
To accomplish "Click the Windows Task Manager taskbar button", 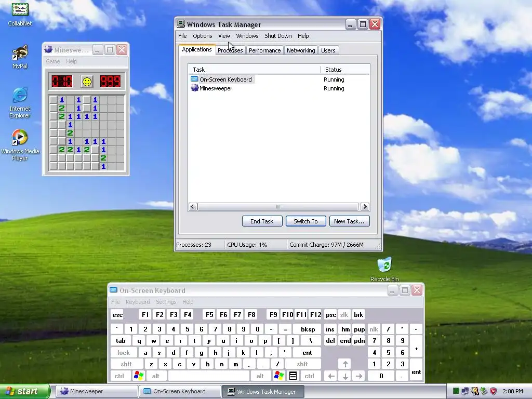I will tap(263, 391).
